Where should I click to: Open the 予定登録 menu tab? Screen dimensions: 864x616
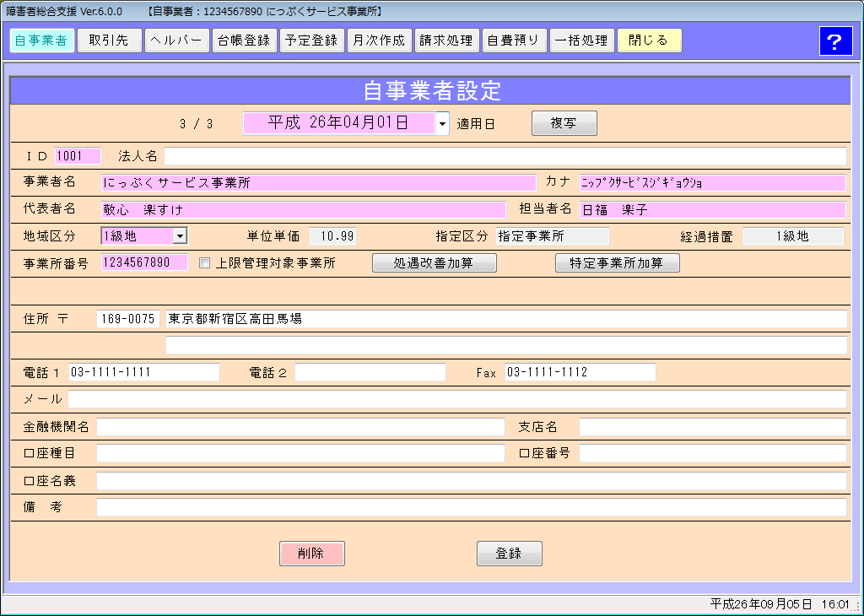[x=312, y=41]
